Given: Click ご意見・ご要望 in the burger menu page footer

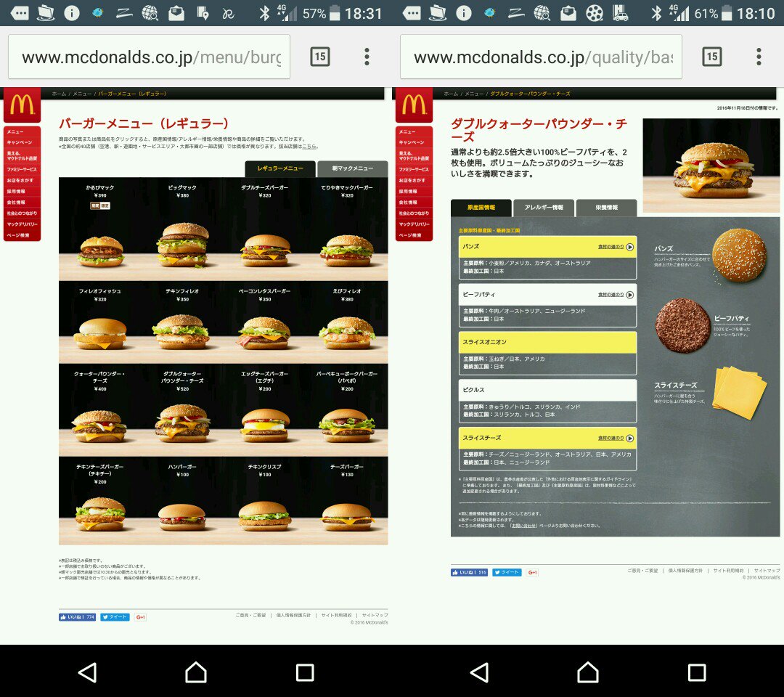Looking at the screenshot, I should (250, 615).
